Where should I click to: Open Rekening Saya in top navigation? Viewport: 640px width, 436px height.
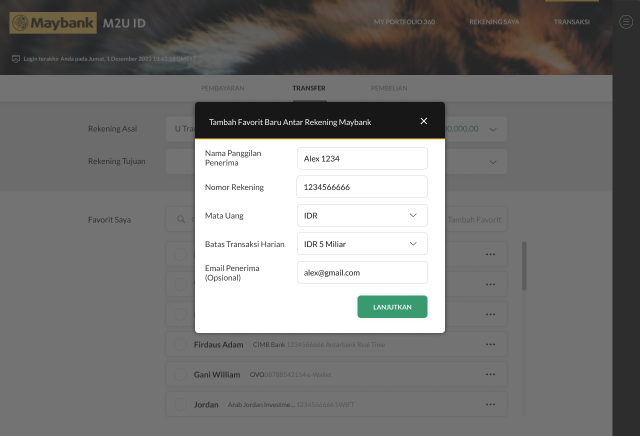(x=494, y=22)
